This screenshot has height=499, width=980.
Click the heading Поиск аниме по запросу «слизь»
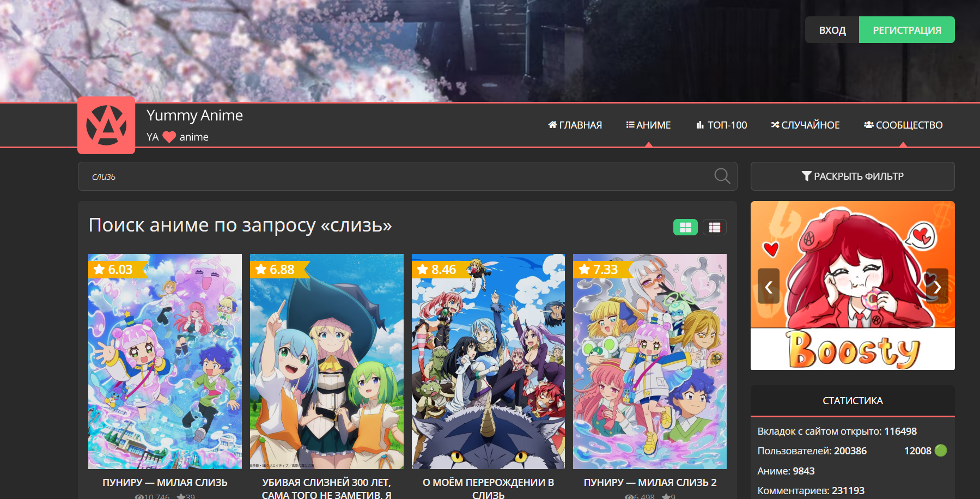(240, 225)
